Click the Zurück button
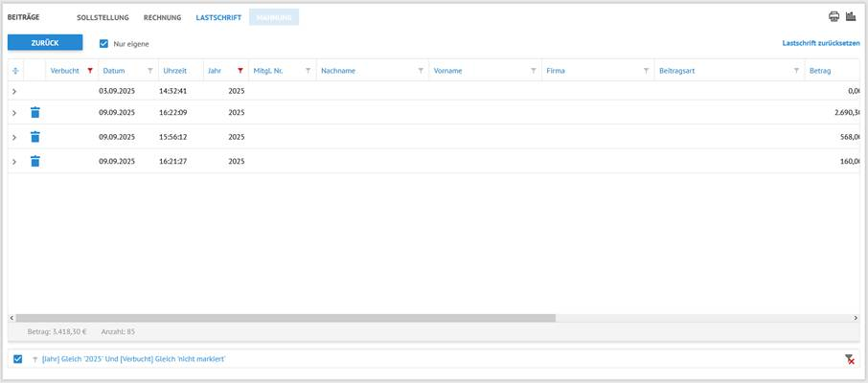The height and width of the screenshot is (383, 868). [x=45, y=43]
